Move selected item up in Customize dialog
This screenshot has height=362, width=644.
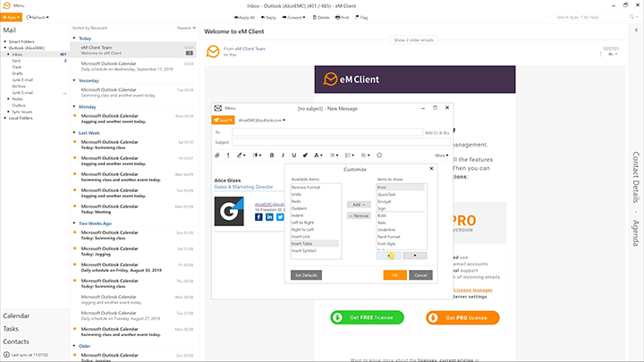coord(388,256)
